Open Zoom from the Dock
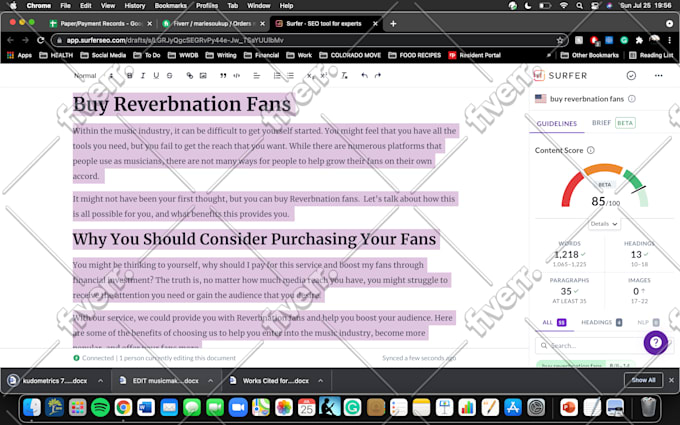680x425 pixels. click(x=238, y=408)
